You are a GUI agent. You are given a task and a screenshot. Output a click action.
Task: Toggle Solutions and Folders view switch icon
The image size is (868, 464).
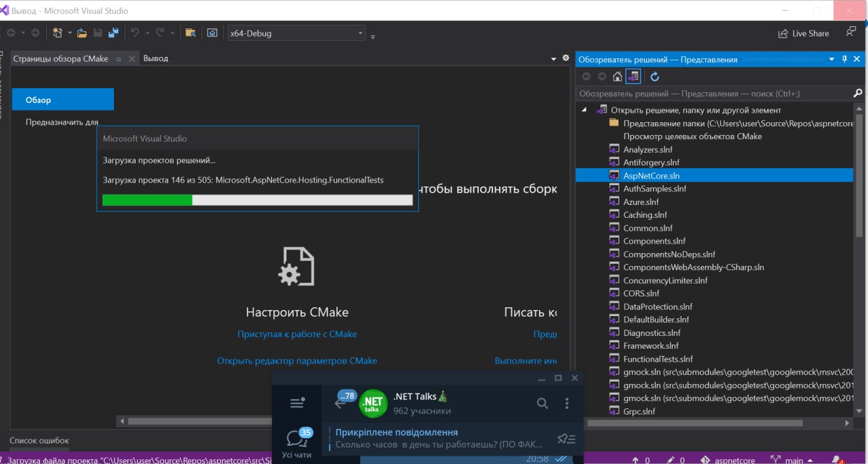coord(633,77)
